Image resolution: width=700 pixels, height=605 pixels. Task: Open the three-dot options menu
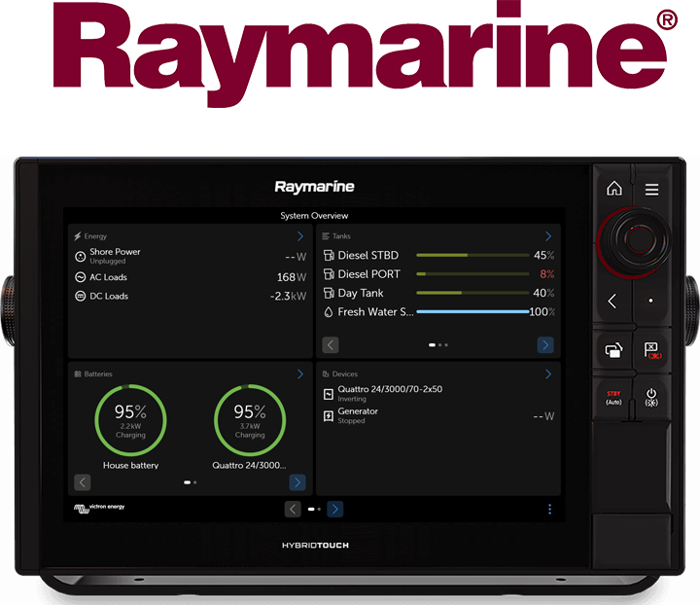coord(549,509)
